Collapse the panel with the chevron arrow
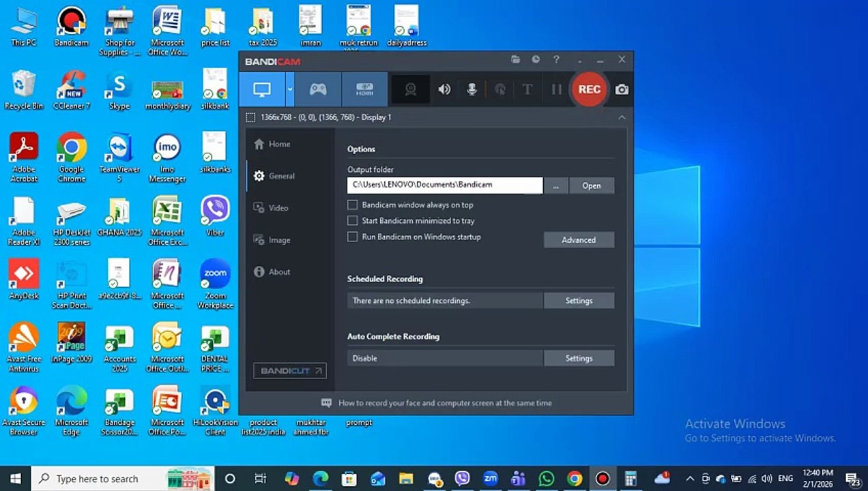The height and width of the screenshot is (491, 868). click(622, 117)
